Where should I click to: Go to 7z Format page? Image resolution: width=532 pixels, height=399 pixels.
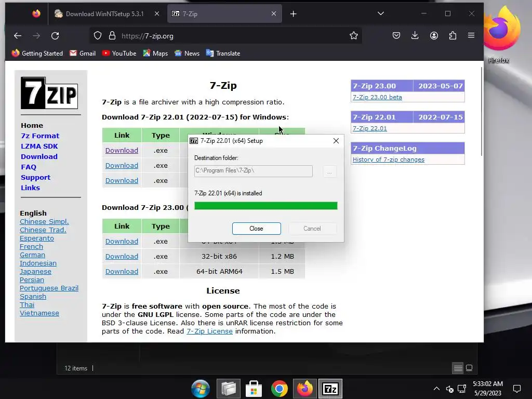click(40, 136)
